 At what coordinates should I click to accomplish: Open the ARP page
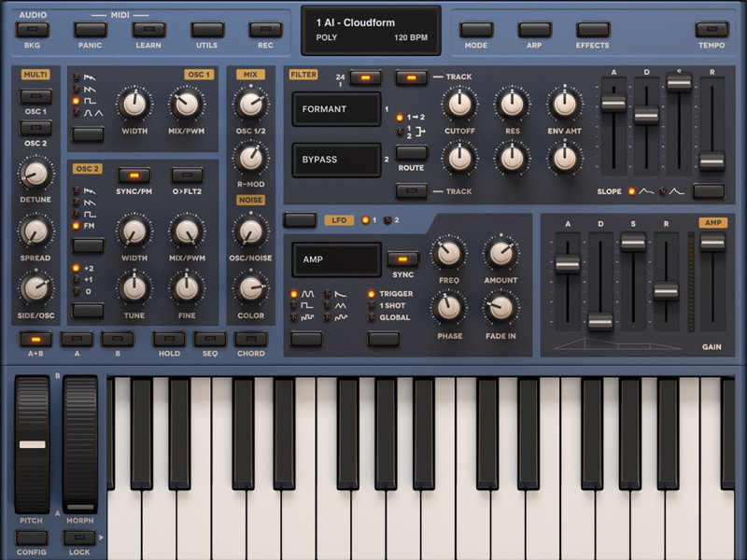coord(535,30)
